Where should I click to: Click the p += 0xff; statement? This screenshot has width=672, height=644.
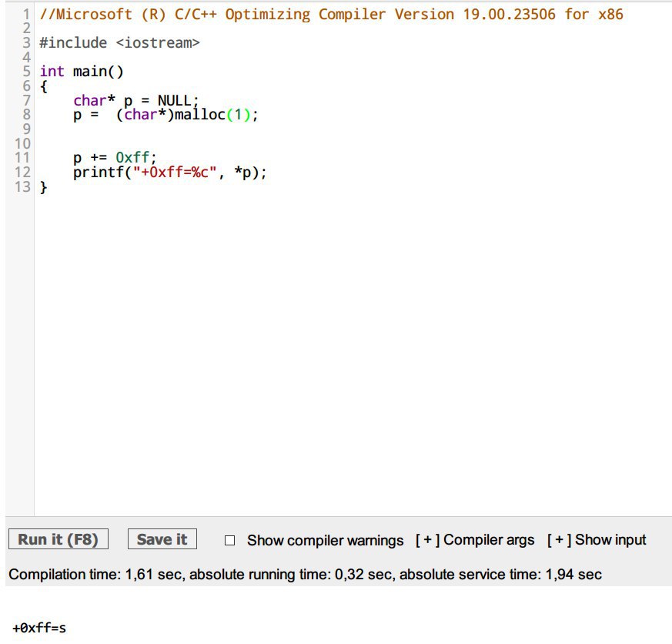pyautogui.click(x=115, y=158)
